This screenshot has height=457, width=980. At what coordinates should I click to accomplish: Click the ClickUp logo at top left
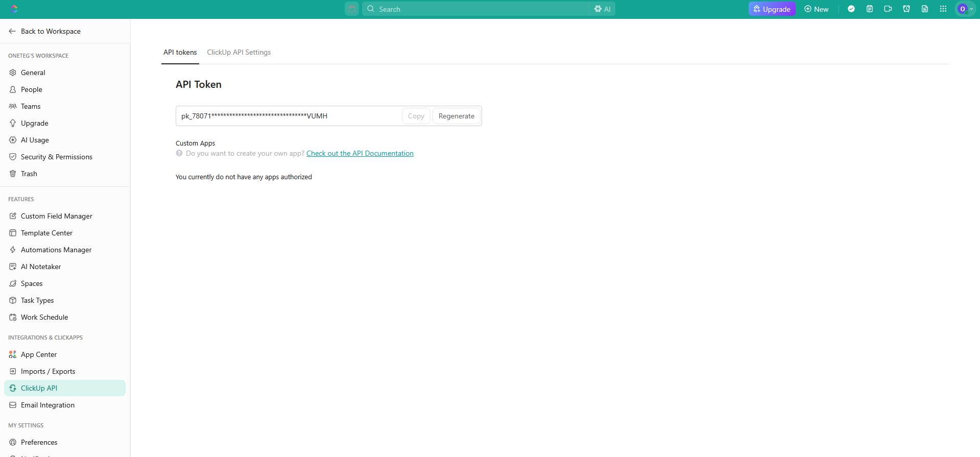14,9
